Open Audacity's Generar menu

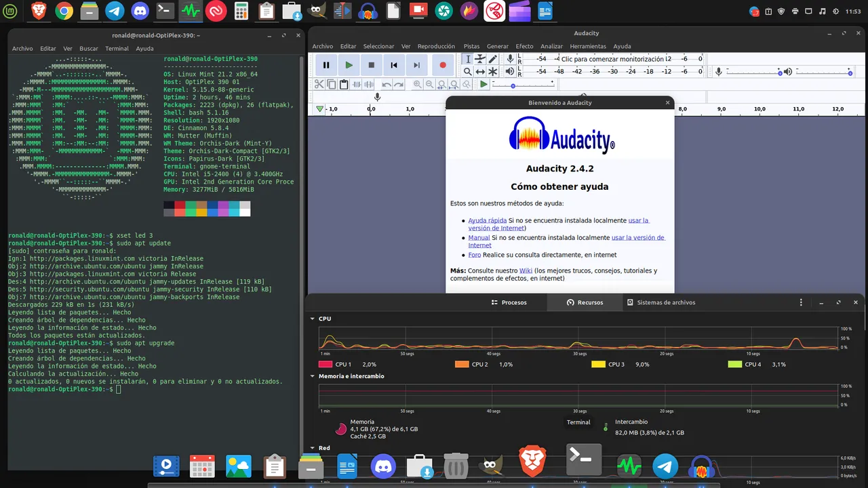click(498, 46)
